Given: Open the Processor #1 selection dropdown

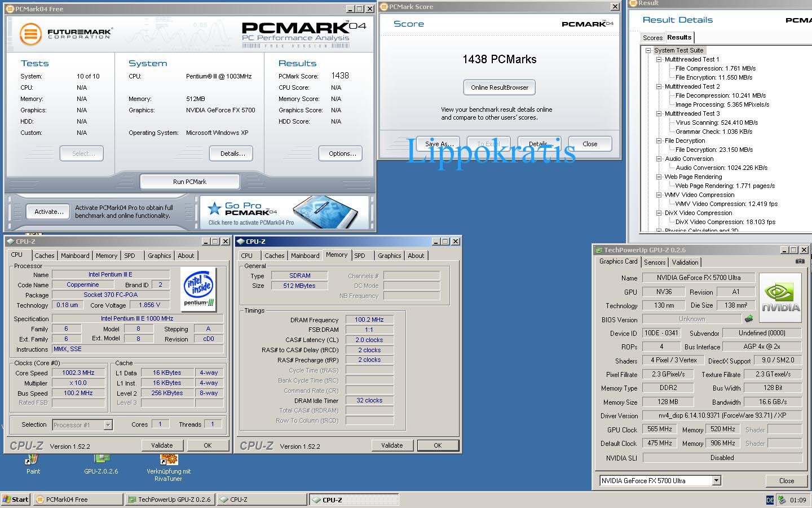Looking at the screenshot, I should coord(108,425).
